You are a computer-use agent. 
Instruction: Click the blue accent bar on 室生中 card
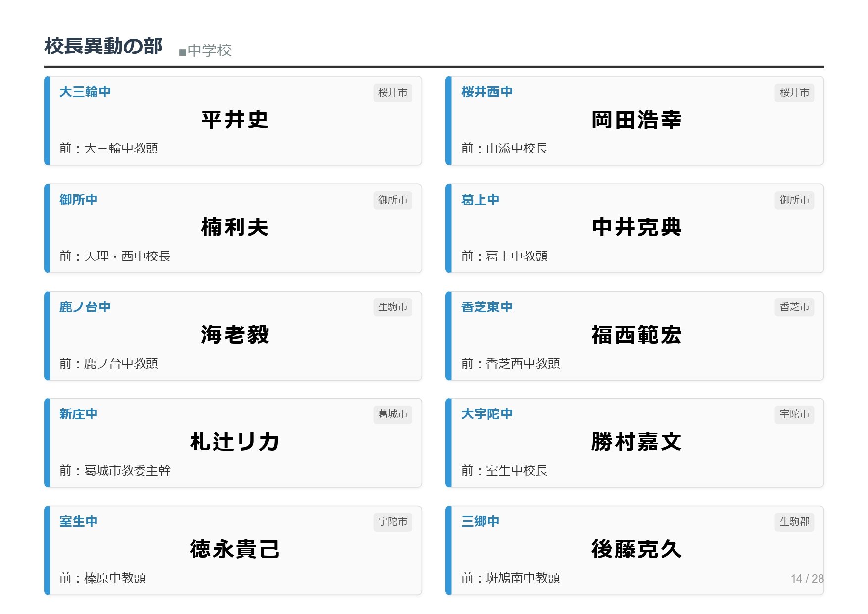(48, 550)
